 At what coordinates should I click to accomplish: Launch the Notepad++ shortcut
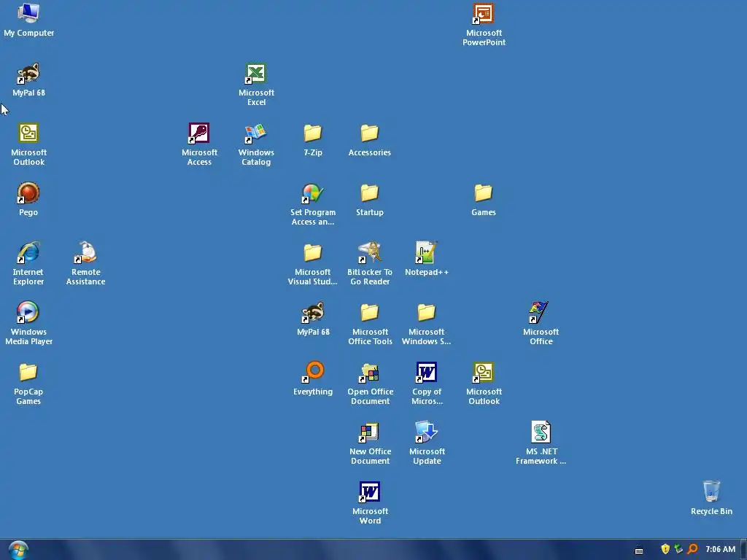click(x=426, y=260)
